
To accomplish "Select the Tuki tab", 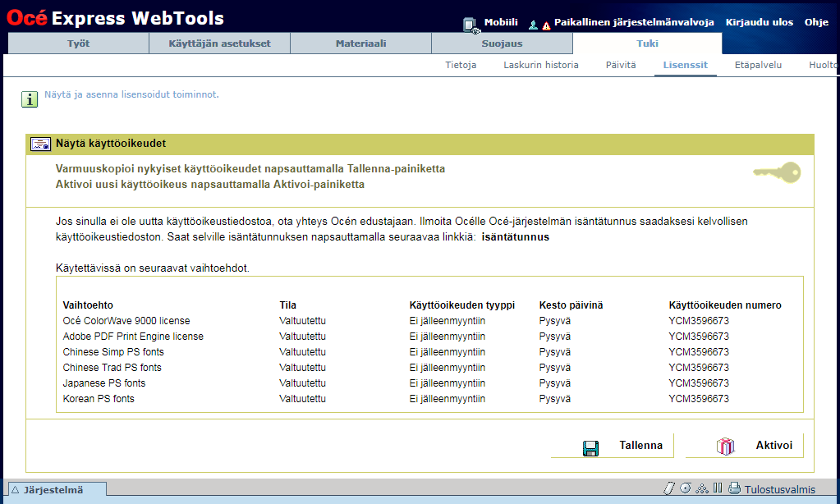I will coord(647,44).
